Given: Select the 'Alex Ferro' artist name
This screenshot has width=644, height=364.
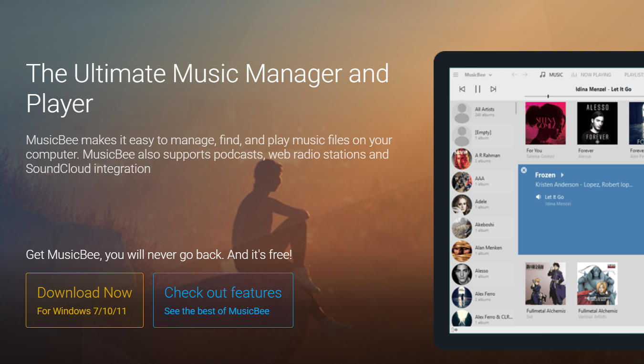Looking at the screenshot, I should [485, 294].
